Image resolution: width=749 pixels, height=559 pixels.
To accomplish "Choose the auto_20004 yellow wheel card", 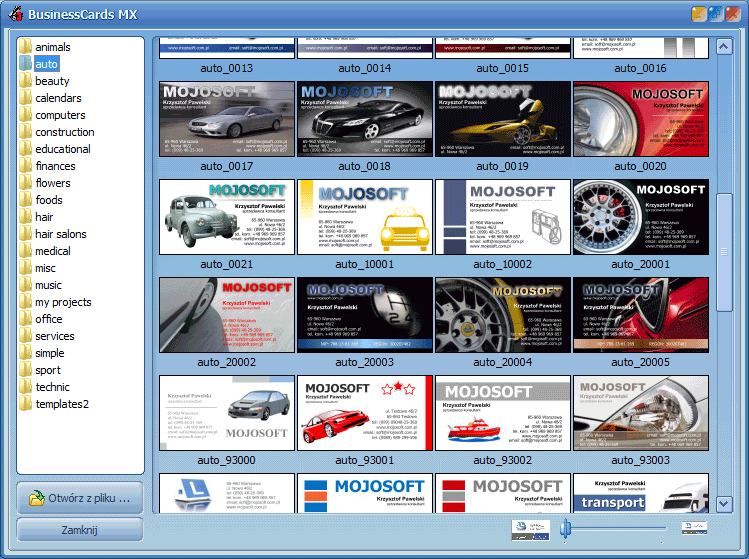I will pos(503,315).
